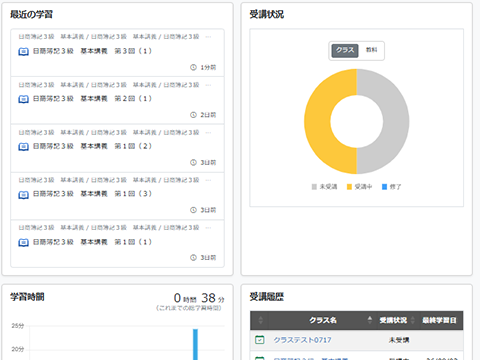
Task: Open book icon for 第1回(2) lesson
Action: pyautogui.click(x=23, y=147)
